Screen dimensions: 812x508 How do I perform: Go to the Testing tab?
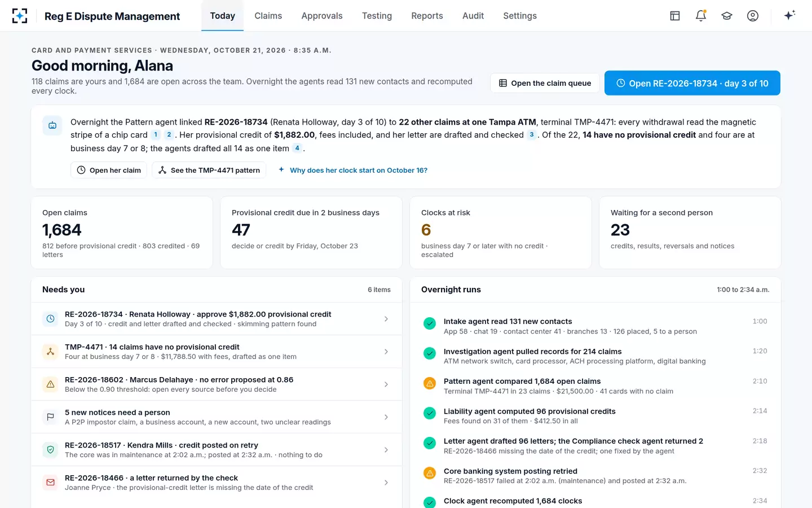coord(377,16)
